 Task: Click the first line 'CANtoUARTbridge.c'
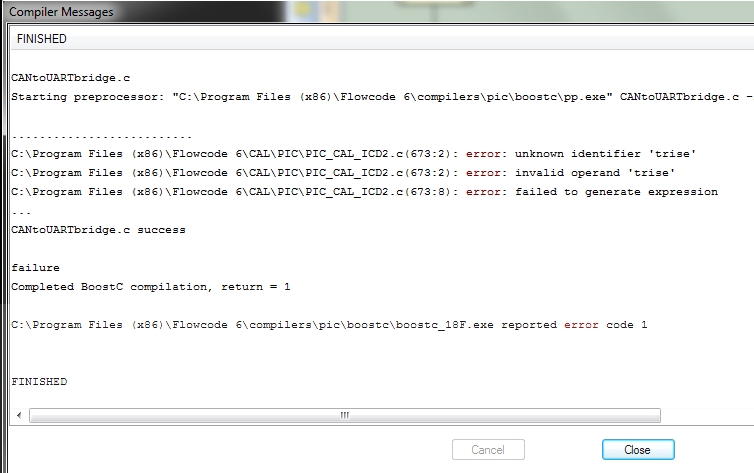pos(71,77)
